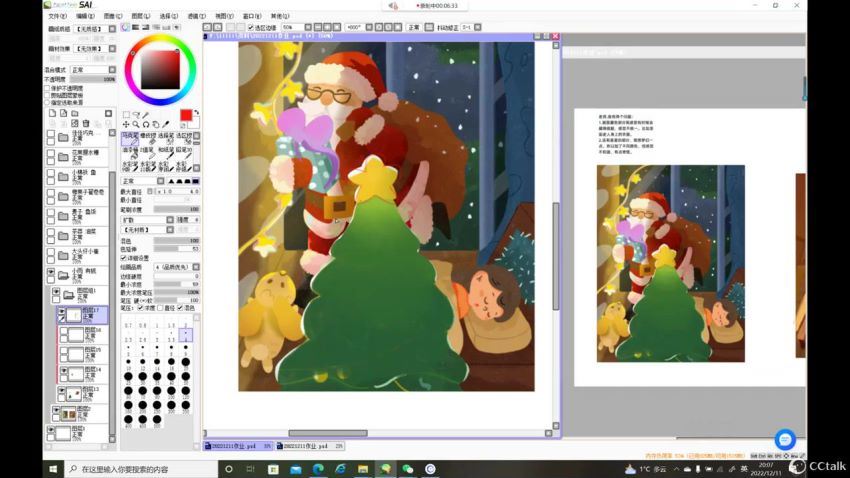Select the red foreground color swatch
850x478 pixels.
coord(186,115)
